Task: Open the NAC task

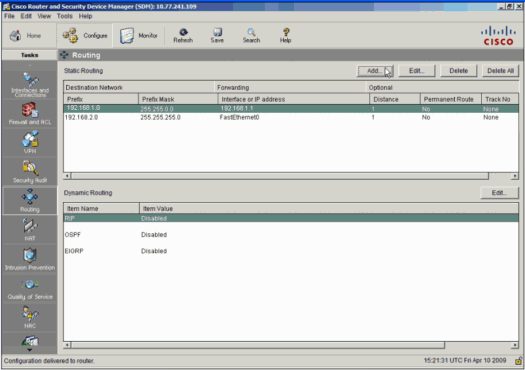Action: click(x=30, y=317)
